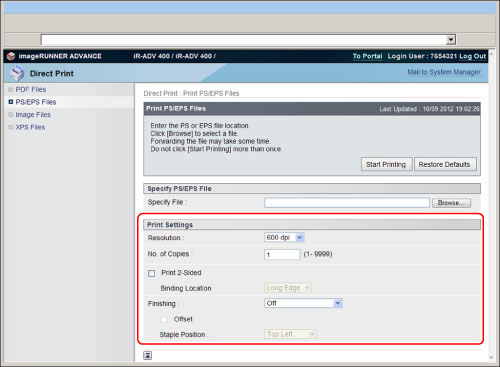Select Image Files in the sidebar
This screenshot has height=367, width=500.
(33, 115)
